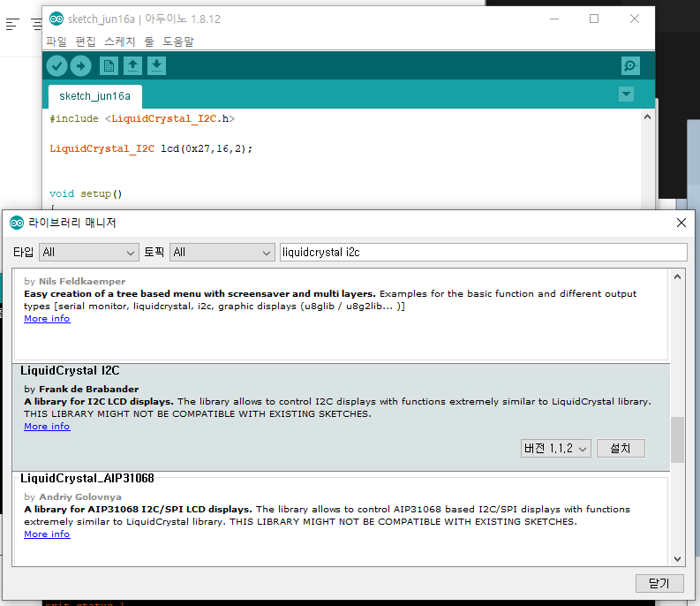Open the 도움말 menu
Screen dimensions: 700x606
point(177,42)
